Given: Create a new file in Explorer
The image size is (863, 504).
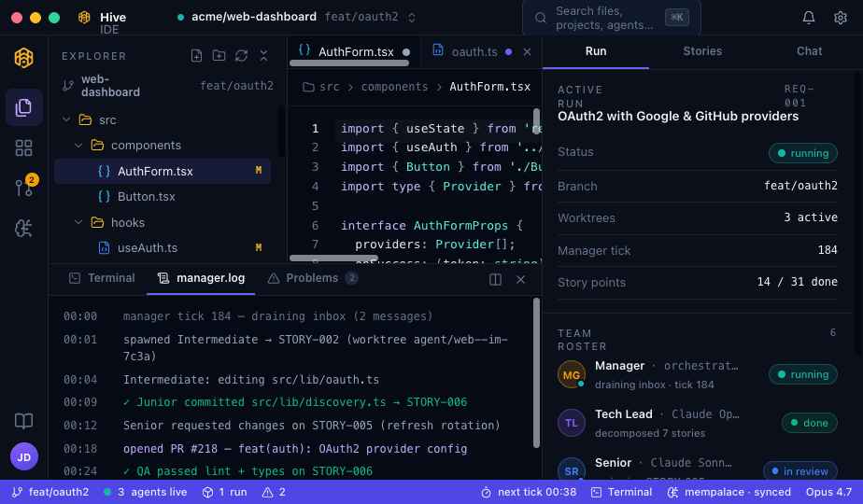Looking at the screenshot, I should click(x=196, y=56).
